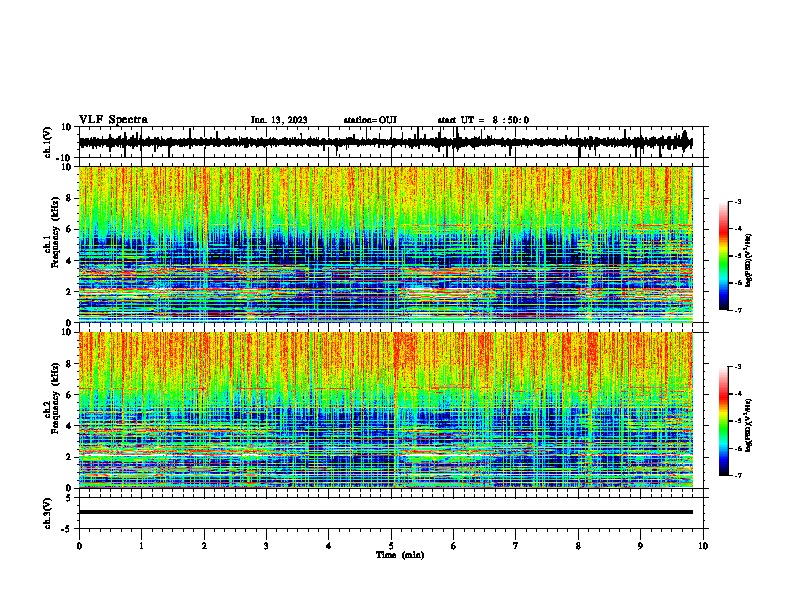Click time axis tick label '9'

640,546
